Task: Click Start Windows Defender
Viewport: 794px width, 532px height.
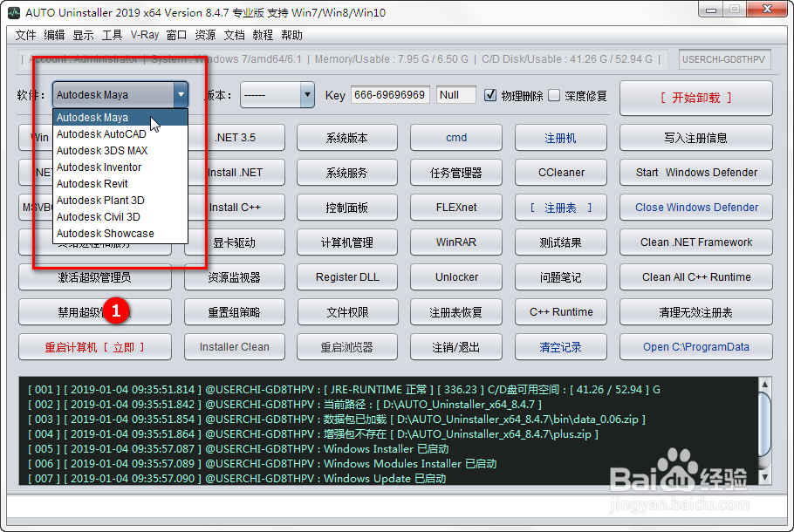Action: pyautogui.click(x=695, y=173)
